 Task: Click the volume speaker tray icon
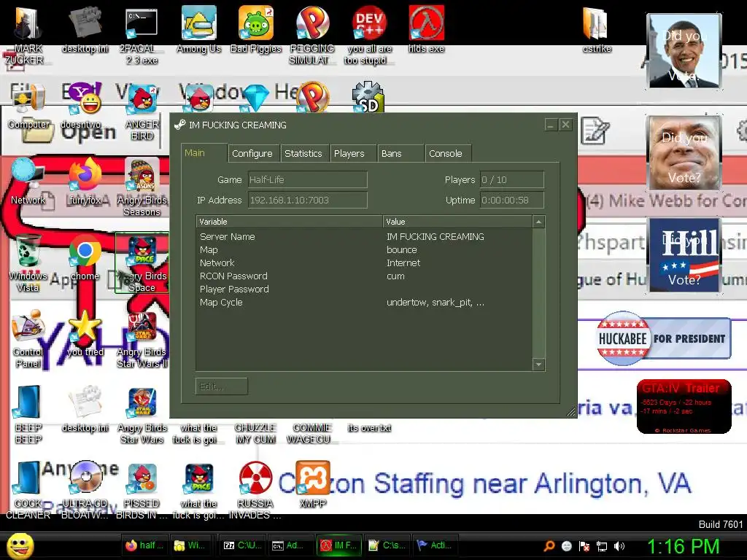click(619, 546)
